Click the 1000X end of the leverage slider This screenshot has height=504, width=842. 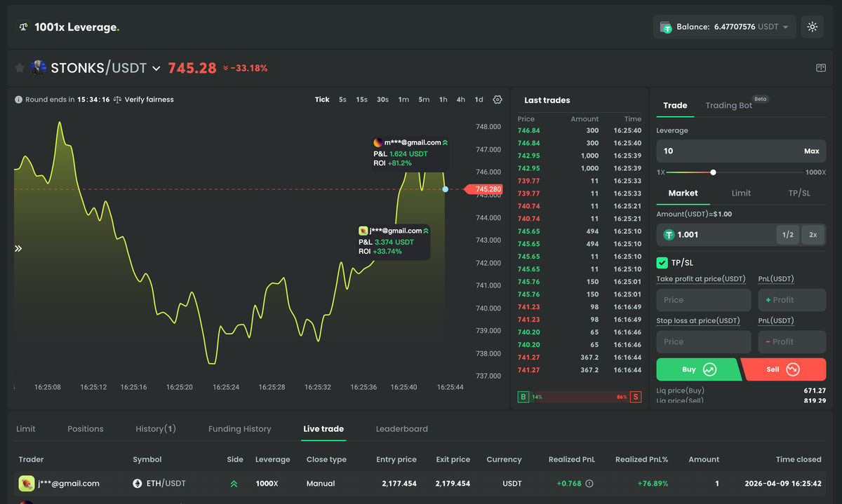point(816,172)
